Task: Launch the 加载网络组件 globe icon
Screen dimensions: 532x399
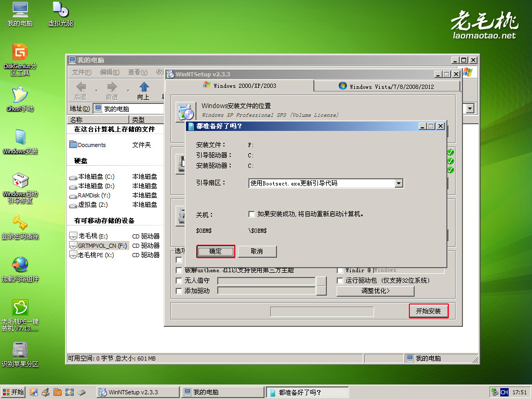Action: pyautogui.click(x=20, y=270)
